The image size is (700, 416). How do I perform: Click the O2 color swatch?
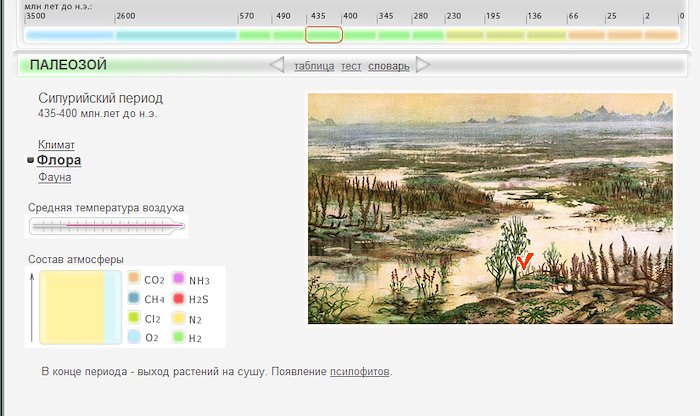click(134, 337)
